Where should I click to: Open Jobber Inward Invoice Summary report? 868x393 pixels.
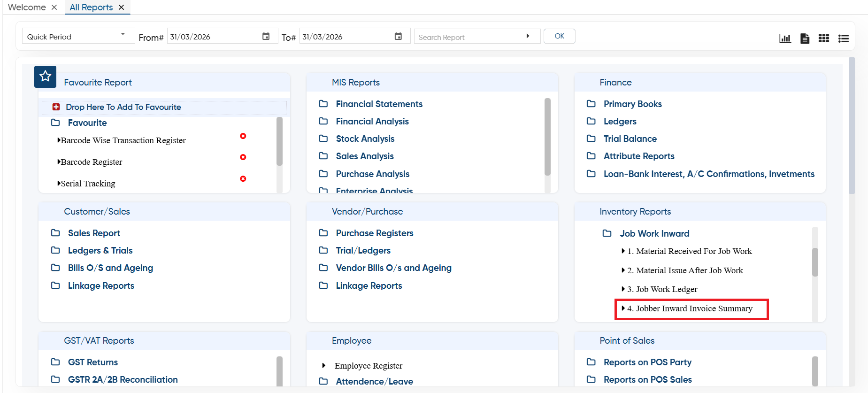pyautogui.click(x=690, y=308)
